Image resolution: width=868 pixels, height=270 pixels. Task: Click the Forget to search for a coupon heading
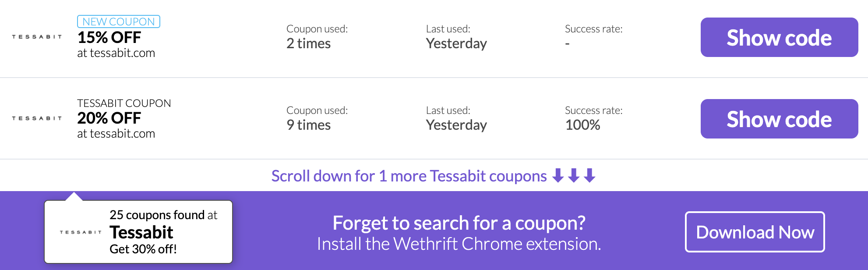tap(459, 223)
